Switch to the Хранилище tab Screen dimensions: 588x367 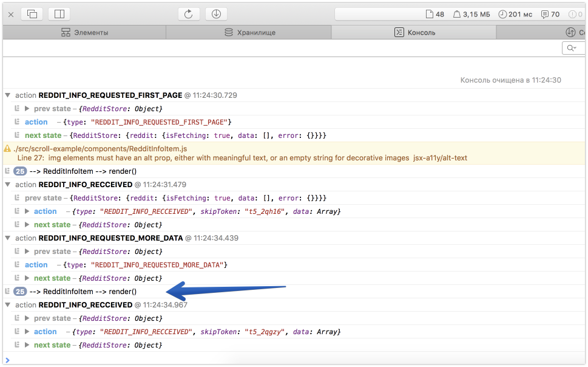pyautogui.click(x=249, y=32)
